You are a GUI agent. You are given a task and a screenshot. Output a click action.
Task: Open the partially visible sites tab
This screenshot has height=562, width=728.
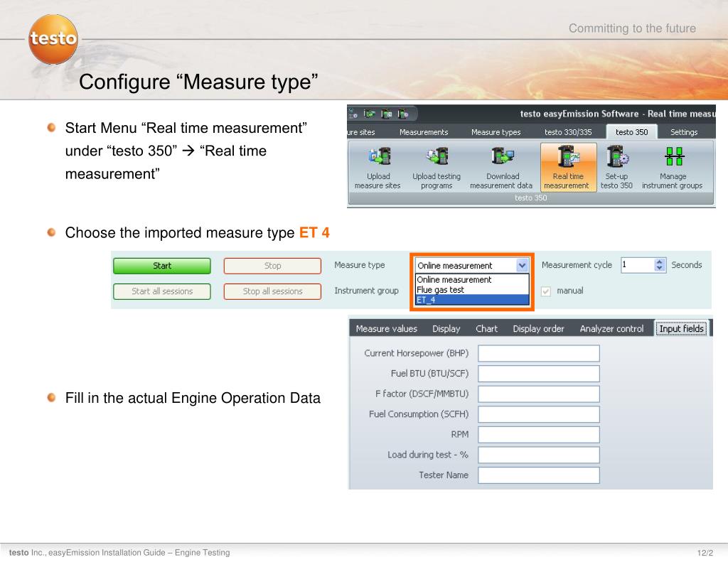tap(361, 132)
